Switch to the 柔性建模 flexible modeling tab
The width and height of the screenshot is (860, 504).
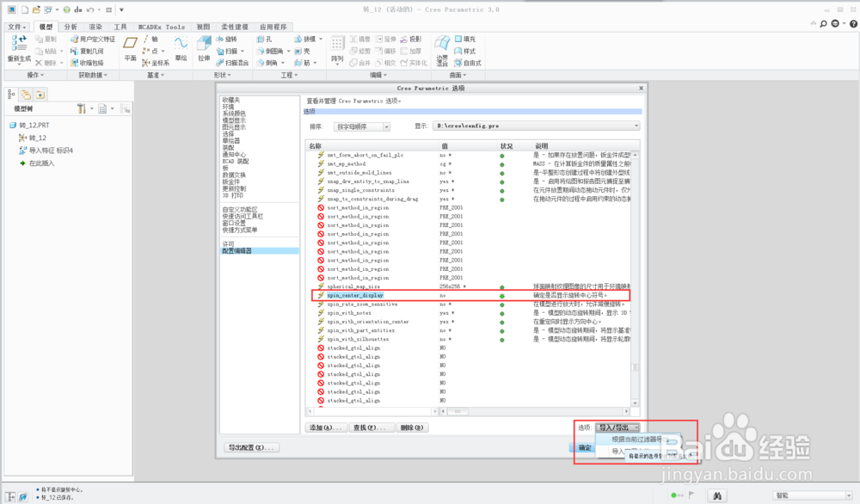[235, 27]
